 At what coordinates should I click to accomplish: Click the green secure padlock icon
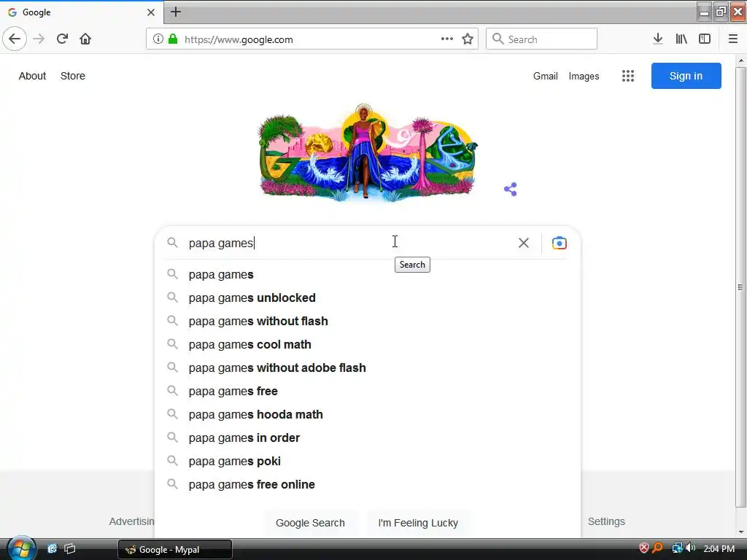173,39
